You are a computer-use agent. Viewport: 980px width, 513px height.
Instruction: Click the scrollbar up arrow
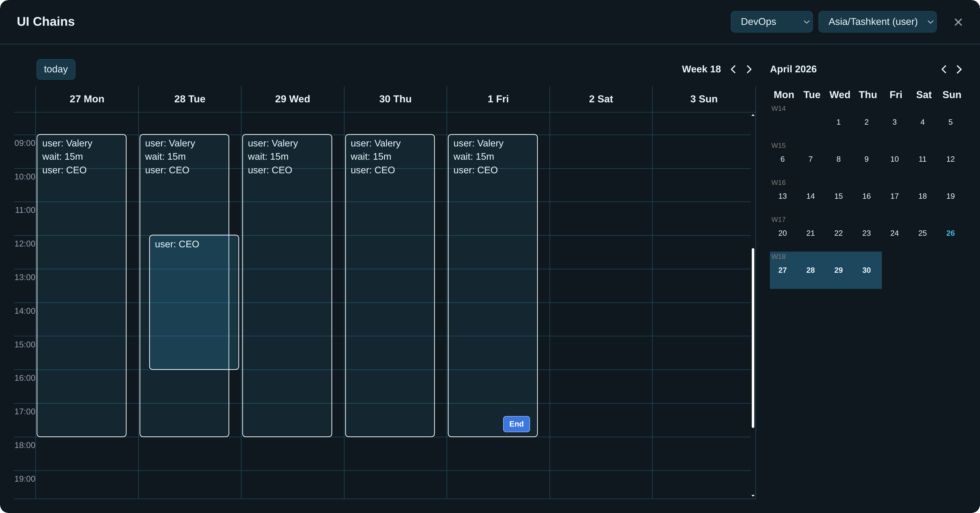[x=753, y=115]
